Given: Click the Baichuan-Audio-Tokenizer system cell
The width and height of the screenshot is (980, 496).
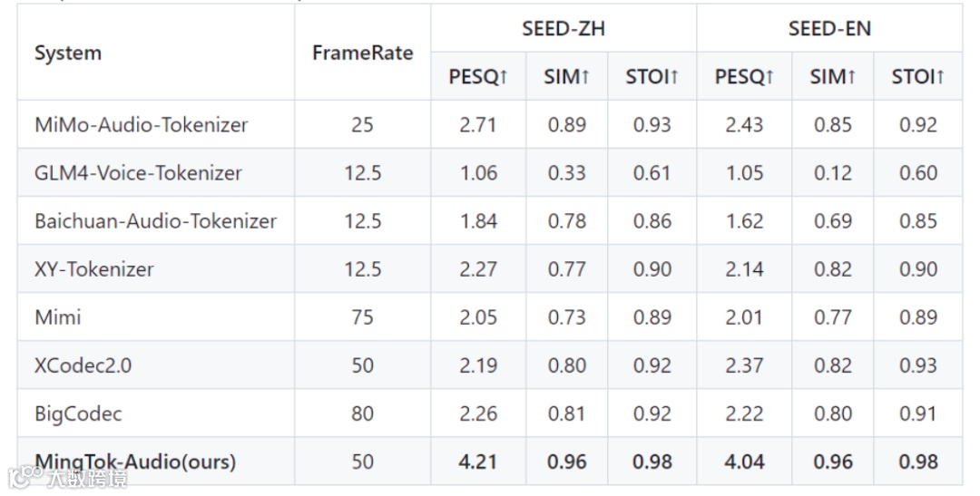Looking at the screenshot, I should click(x=155, y=220).
